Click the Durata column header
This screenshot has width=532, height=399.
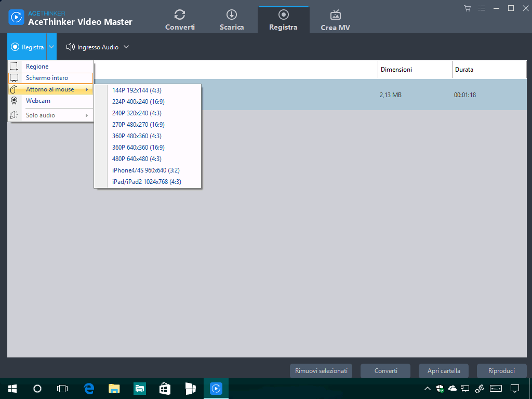point(489,70)
